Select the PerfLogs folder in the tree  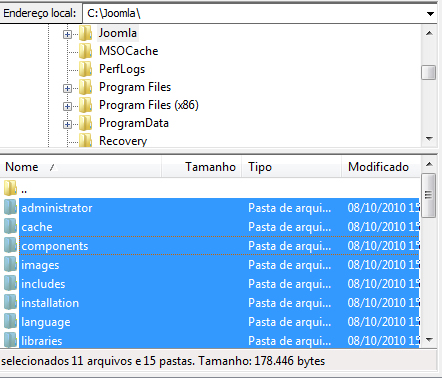click(122, 69)
